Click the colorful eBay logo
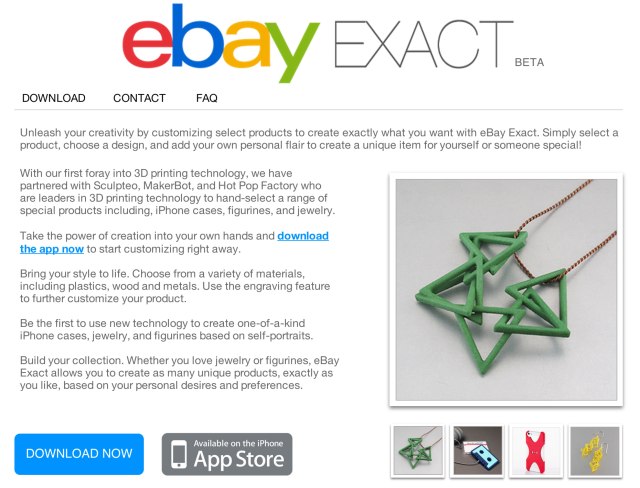This screenshot has width=640, height=488. tap(220, 43)
